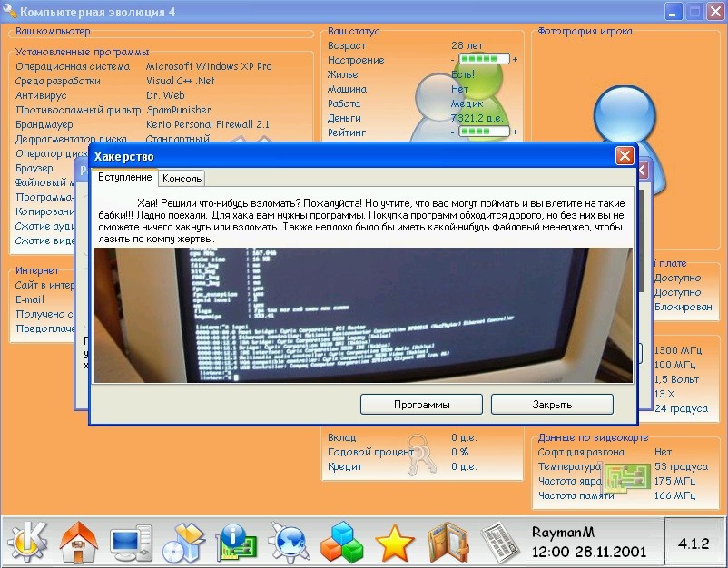The width and height of the screenshot is (728, 568).
Task: Click the Браузер label
Action: [x=34, y=168]
